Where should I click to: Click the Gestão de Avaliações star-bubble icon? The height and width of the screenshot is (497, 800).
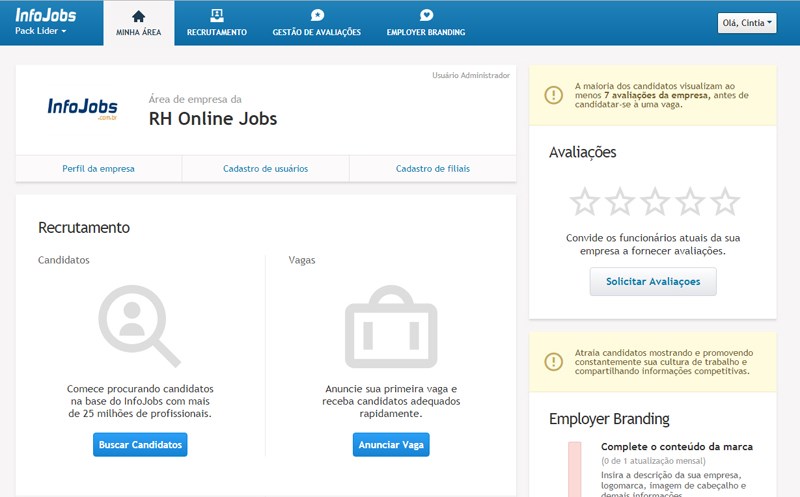click(x=317, y=16)
